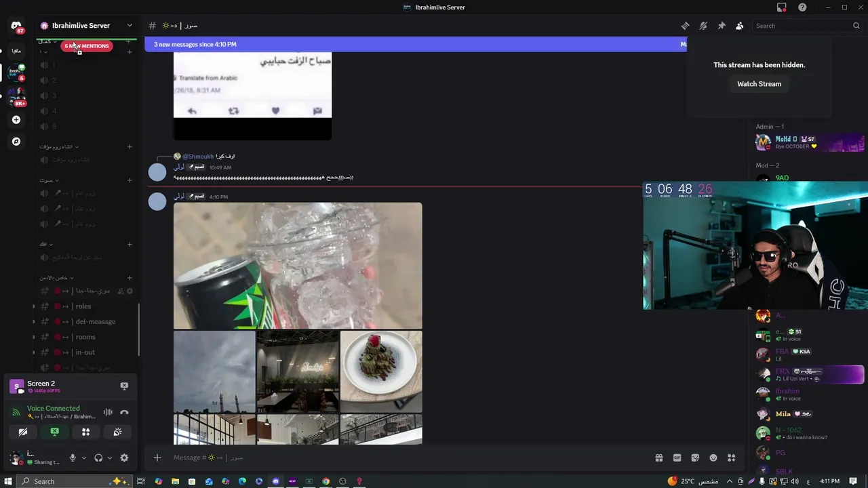Open Task View on taskbar
This screenshot has width=868, height=488.
[141, 481]
